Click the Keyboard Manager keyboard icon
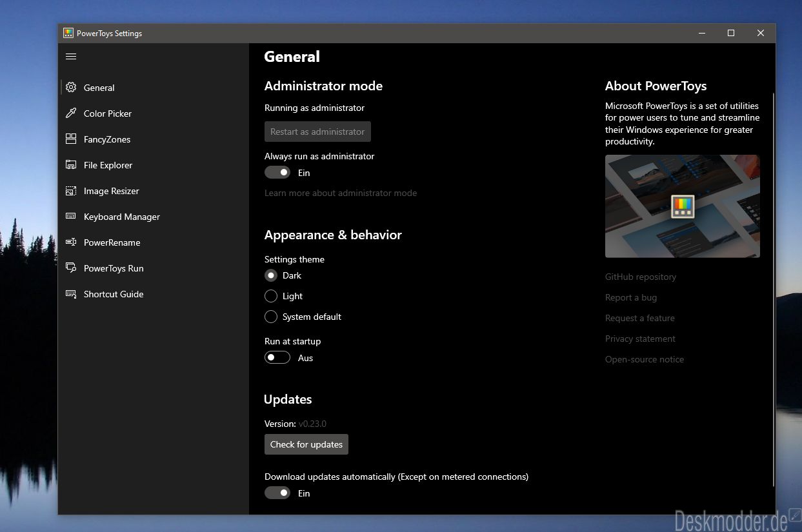The height and width of the screenshot is (532, 802). click(x=71, y=217)
